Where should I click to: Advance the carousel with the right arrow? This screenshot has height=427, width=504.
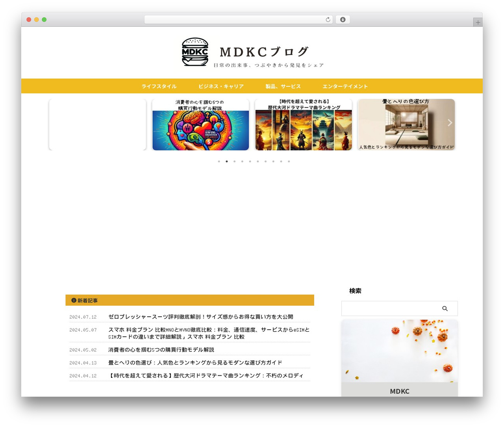pos(450,123)
